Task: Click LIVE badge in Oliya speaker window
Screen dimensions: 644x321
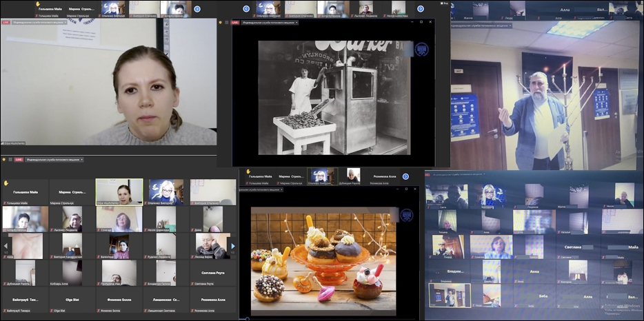Action: (x=6, y=22)
